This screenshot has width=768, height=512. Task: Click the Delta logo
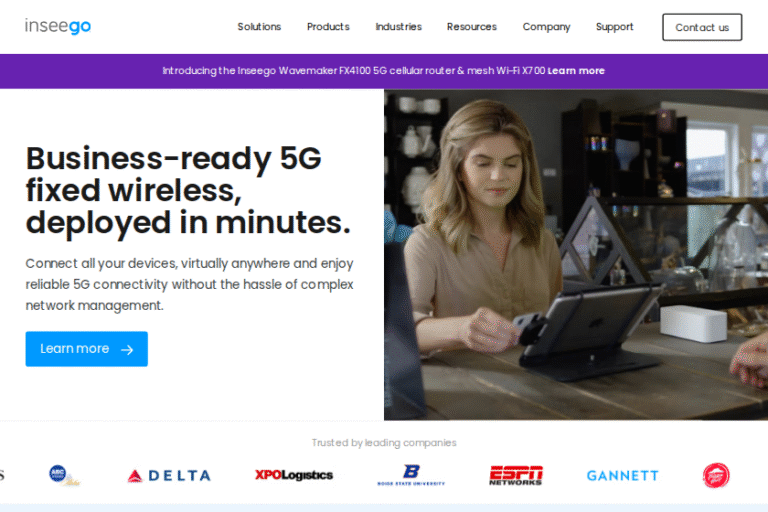169,475
